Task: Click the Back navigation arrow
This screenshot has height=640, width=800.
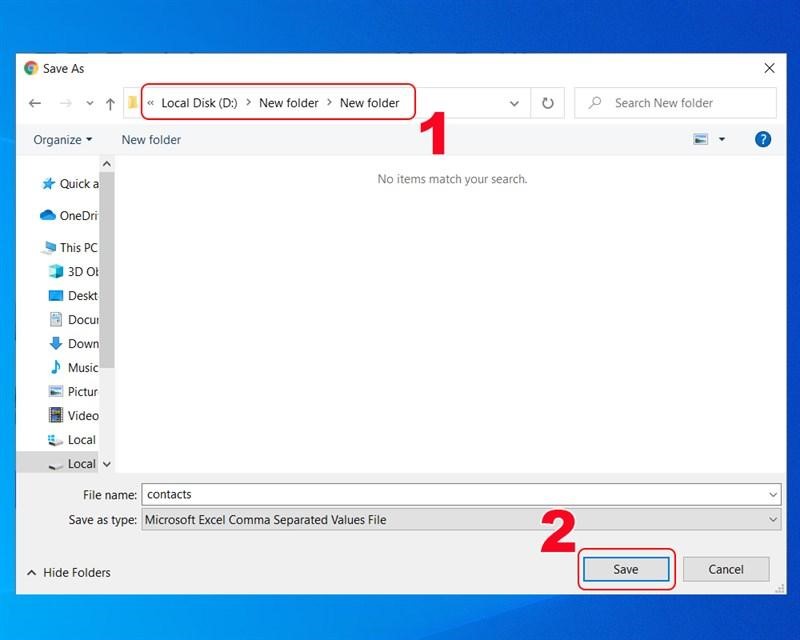Action: click(35, 103)
